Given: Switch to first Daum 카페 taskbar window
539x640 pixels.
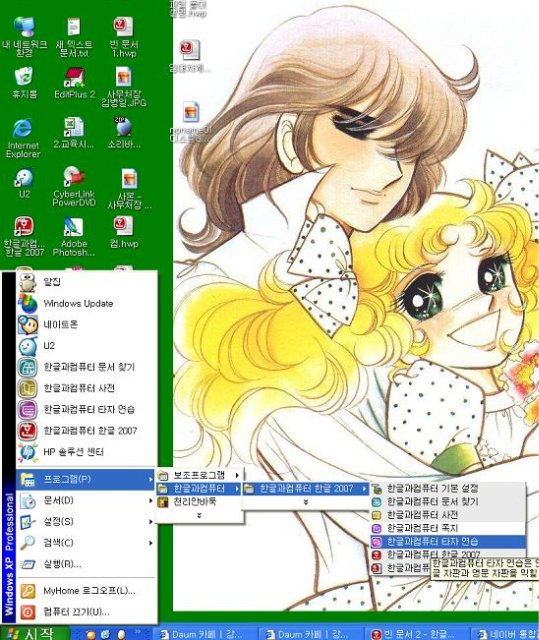Looking at the screenshot, I should point(207,634).
